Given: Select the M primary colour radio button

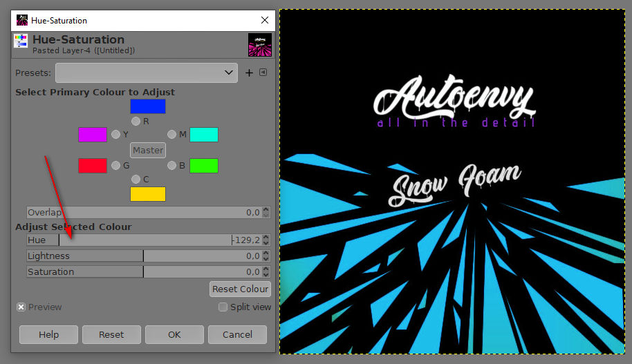Looking at the screenshot, I should coord(171,135).
